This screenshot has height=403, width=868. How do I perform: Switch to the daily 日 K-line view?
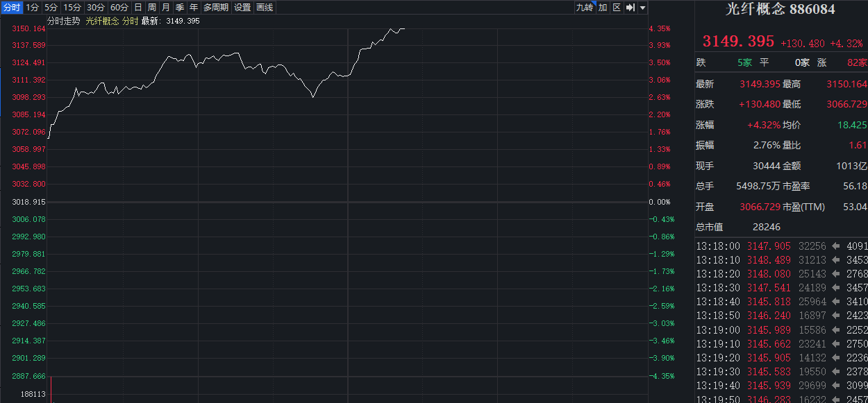(137, 8)
